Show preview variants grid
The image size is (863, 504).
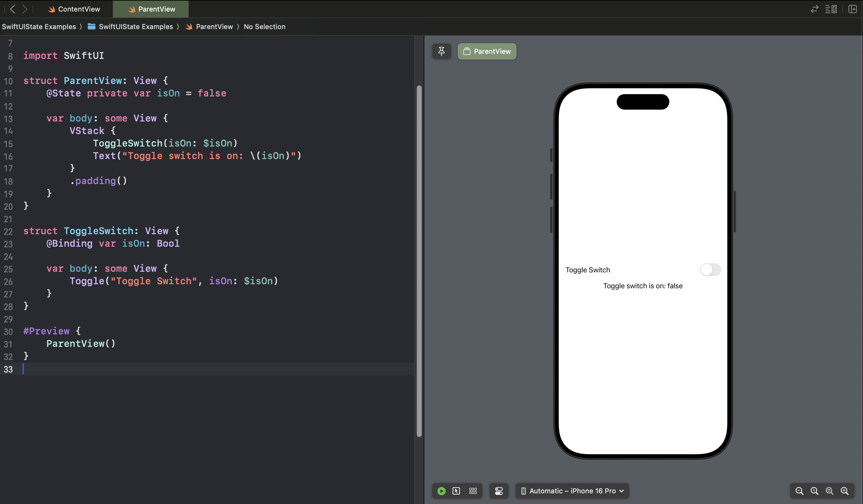pos(473,491)
